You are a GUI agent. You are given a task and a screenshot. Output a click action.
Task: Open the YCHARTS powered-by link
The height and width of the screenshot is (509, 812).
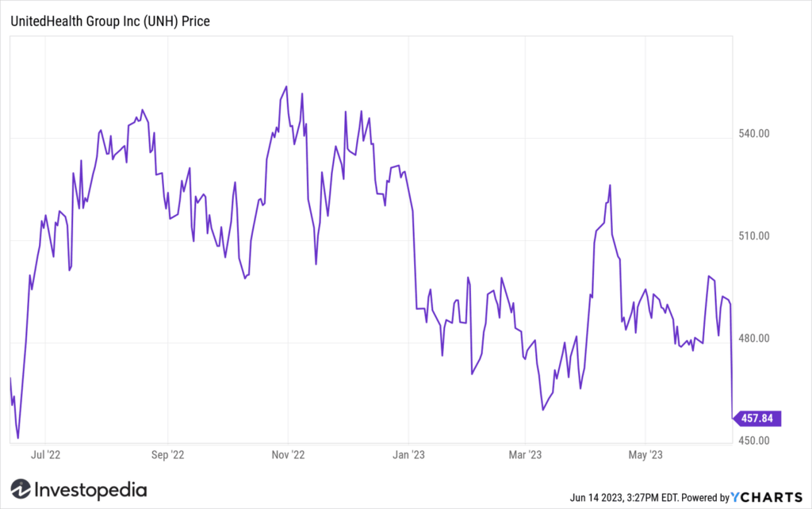(767, 498)
